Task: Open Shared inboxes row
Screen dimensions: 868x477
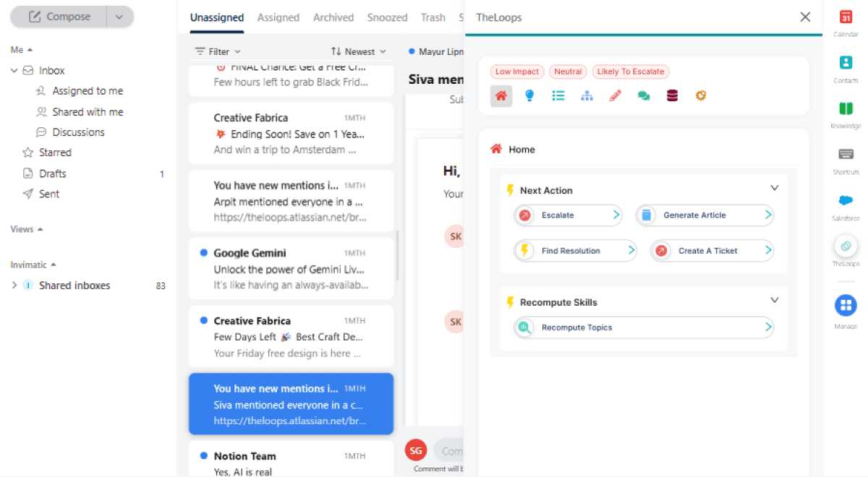Action: coord(88,285)
